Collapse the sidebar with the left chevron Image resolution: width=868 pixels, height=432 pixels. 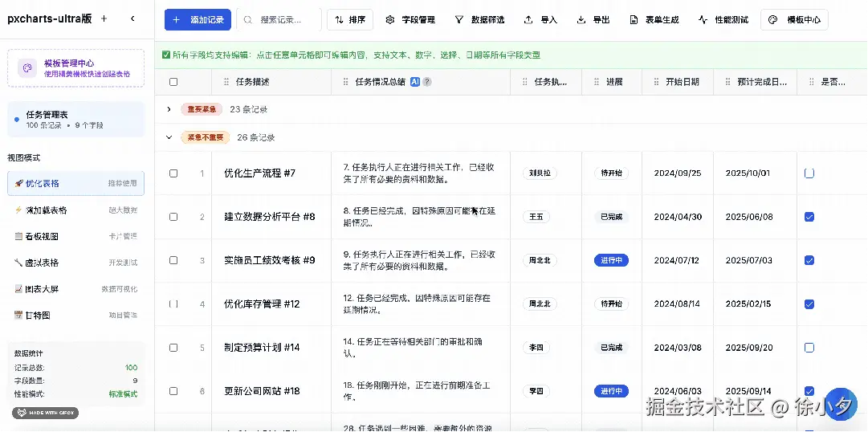coord(132,18)
